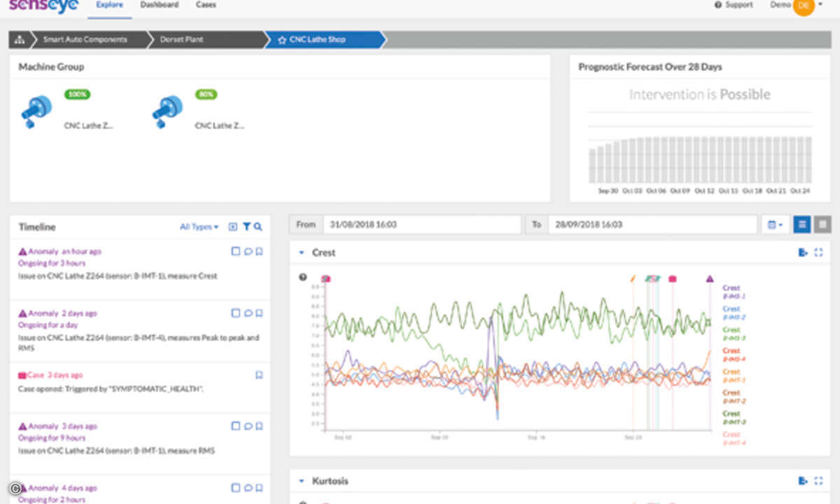Open comments on Anomaly 4 days ago

tap(247, 488)
